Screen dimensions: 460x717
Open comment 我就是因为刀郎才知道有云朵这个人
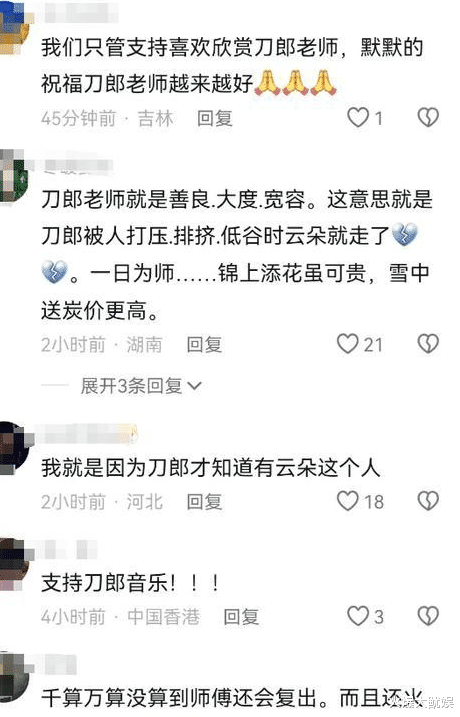[x=211, y=467]
